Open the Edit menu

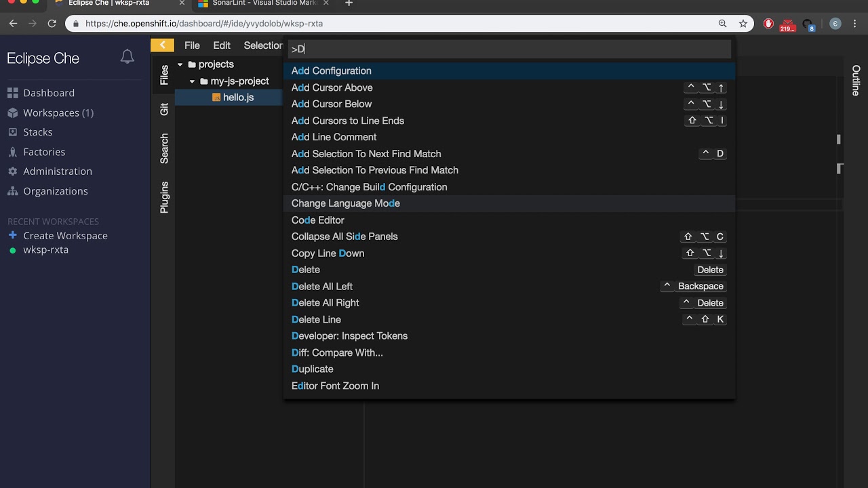pos(222,45)
